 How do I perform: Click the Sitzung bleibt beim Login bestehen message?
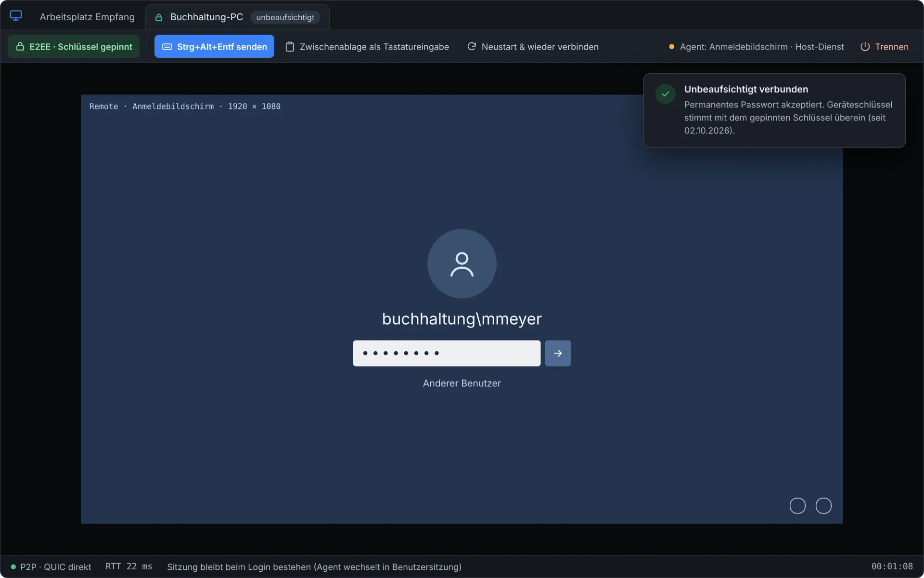[314, 567]
